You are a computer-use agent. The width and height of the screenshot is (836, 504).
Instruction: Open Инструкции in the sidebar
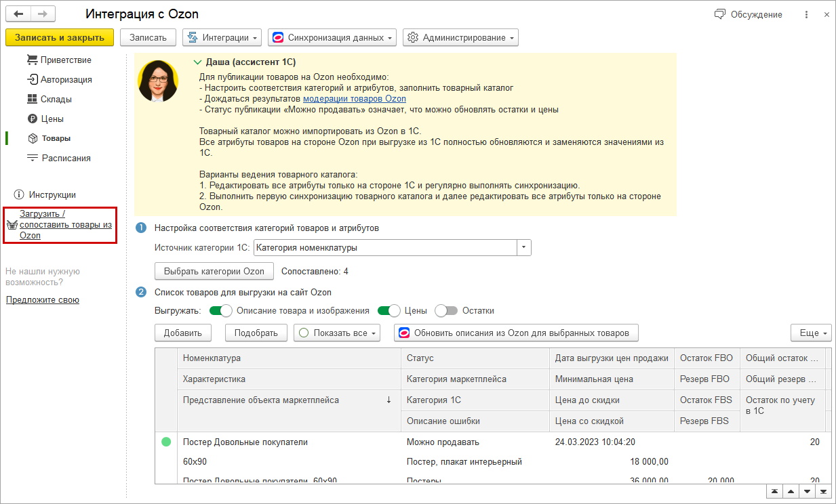coord(45,194)
